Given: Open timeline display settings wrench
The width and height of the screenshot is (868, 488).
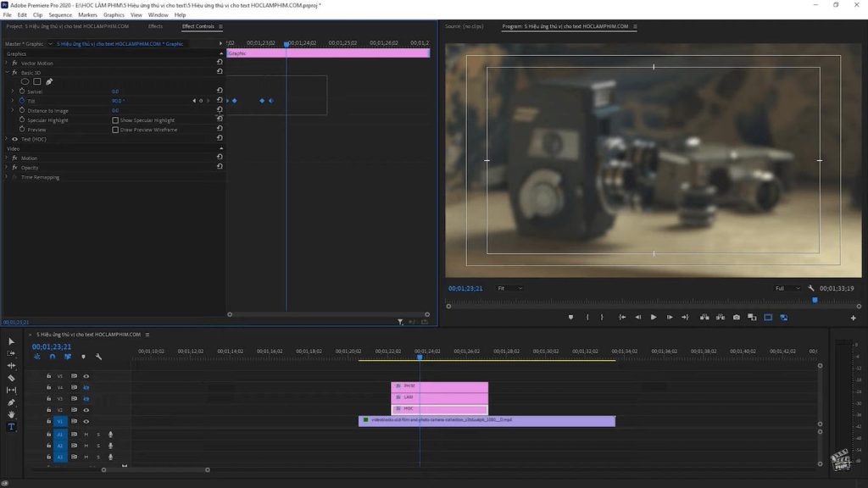Looking at the screenshot, I should pos(98,357).
